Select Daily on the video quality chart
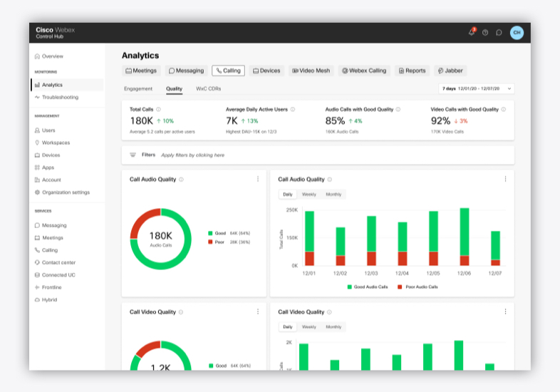 [x=287, y=327]
